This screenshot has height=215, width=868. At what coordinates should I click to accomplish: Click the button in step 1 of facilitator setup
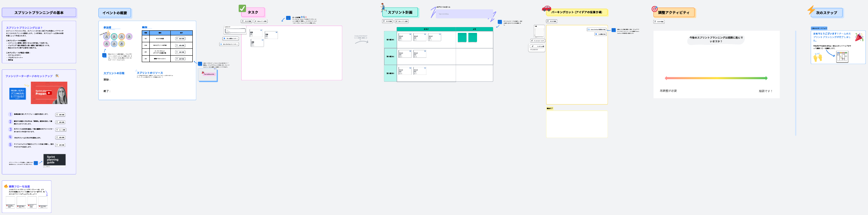pyautogui.click(x=60, y=115)
